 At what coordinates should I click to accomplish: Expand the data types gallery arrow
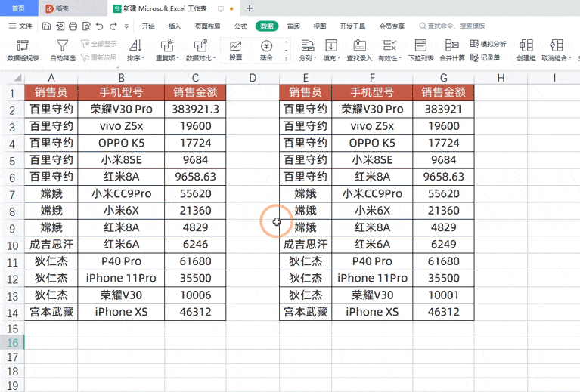(286, 58)
